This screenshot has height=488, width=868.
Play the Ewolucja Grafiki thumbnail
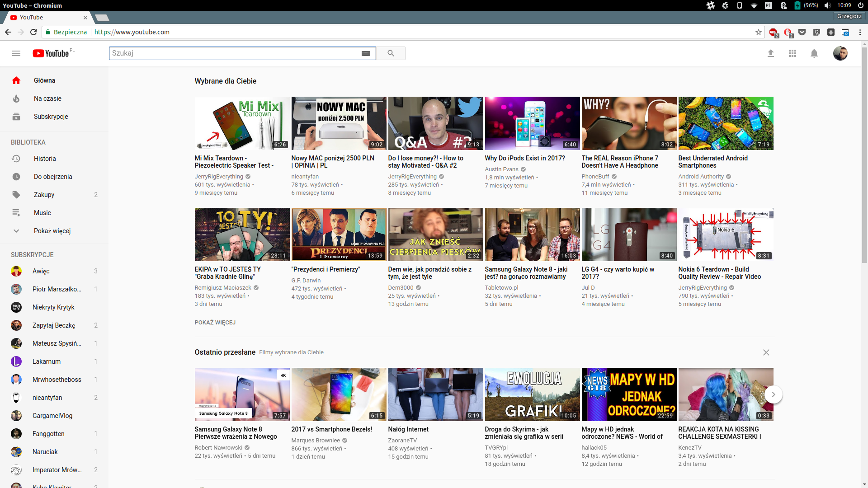point(532,394)
